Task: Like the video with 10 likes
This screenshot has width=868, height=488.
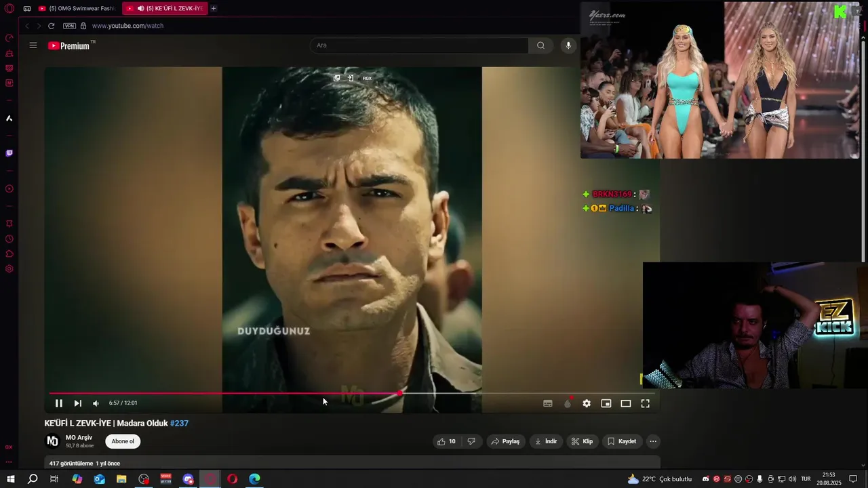Action: pos(447,441)
